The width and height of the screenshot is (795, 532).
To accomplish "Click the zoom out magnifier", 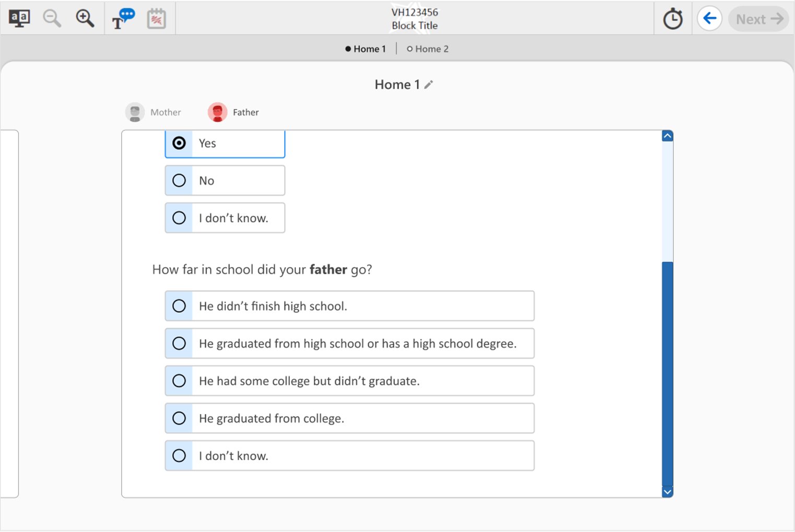I will [x=52, y=19].
